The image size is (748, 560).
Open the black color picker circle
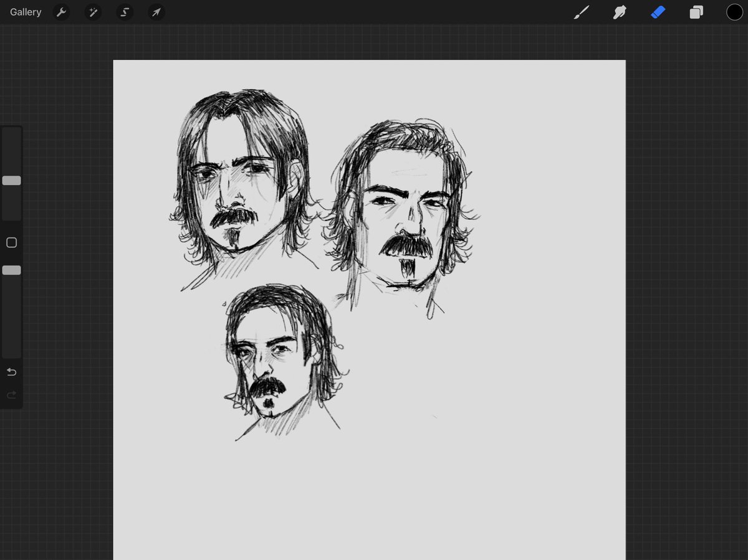(x=734, y=12)
